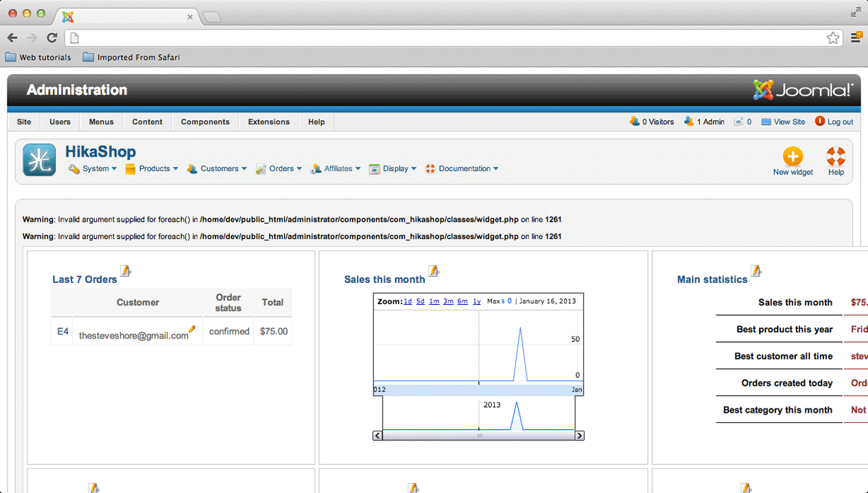Click the Customer column header
This screenshot has width=868, height=493.
coord(137,302)
